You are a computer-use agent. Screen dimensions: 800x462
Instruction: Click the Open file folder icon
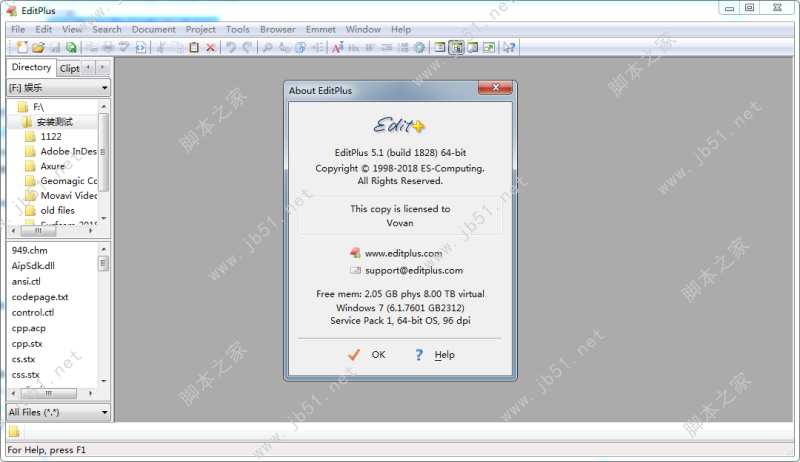(38, 47)
